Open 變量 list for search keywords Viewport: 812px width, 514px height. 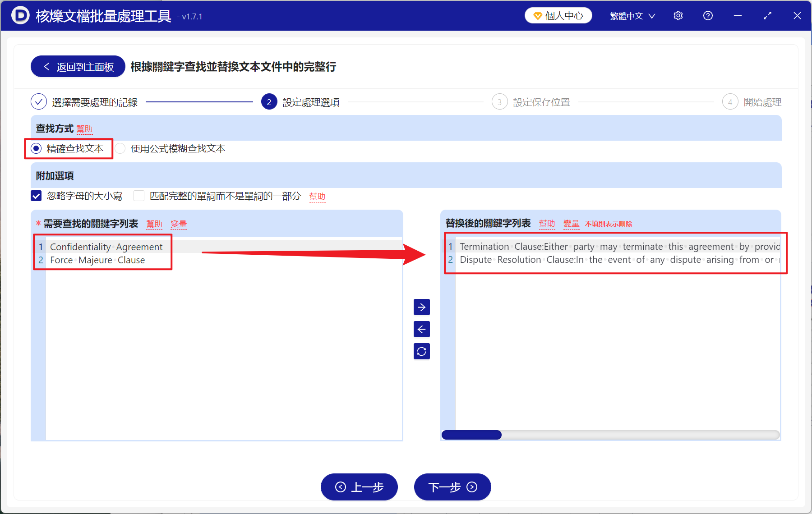(x=179, y=224)
